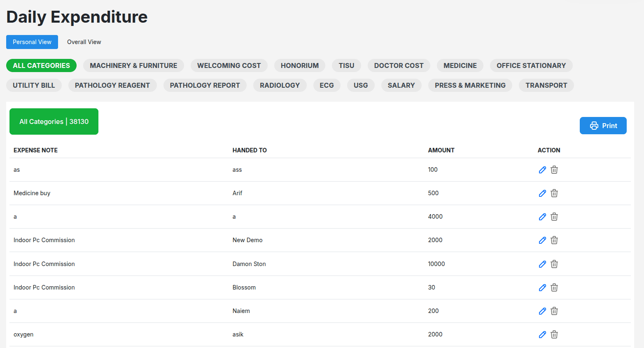Edit the 'Medicine buy' expense entry
This screenshot has height=348, width=644.
(542, 193)
